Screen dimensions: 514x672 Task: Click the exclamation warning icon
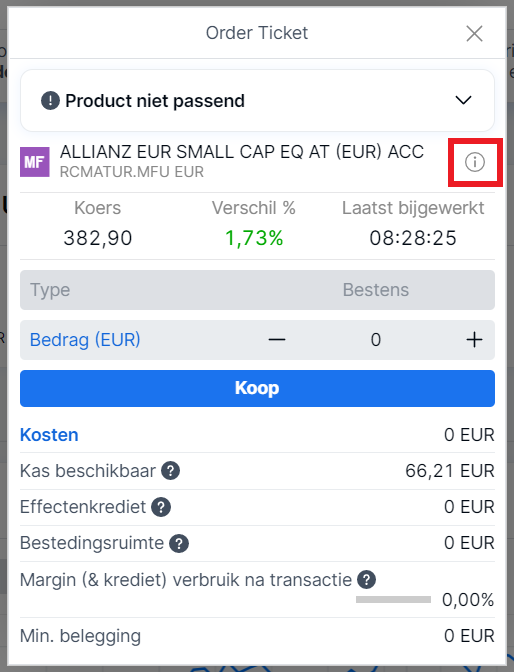click(x=50, y=101)
